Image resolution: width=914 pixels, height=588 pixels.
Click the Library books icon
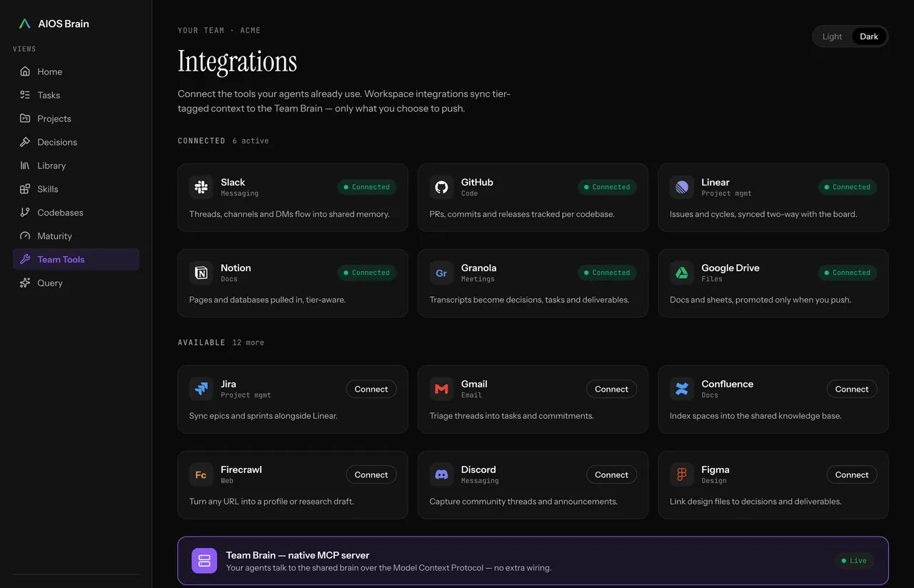tap(25, 166)
